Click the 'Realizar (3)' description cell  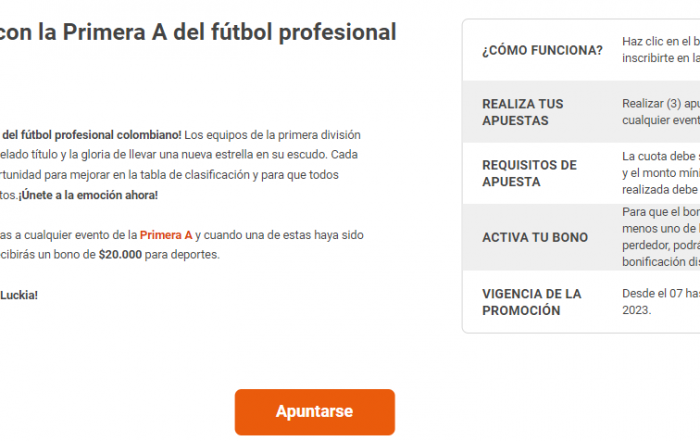[660, 112]
